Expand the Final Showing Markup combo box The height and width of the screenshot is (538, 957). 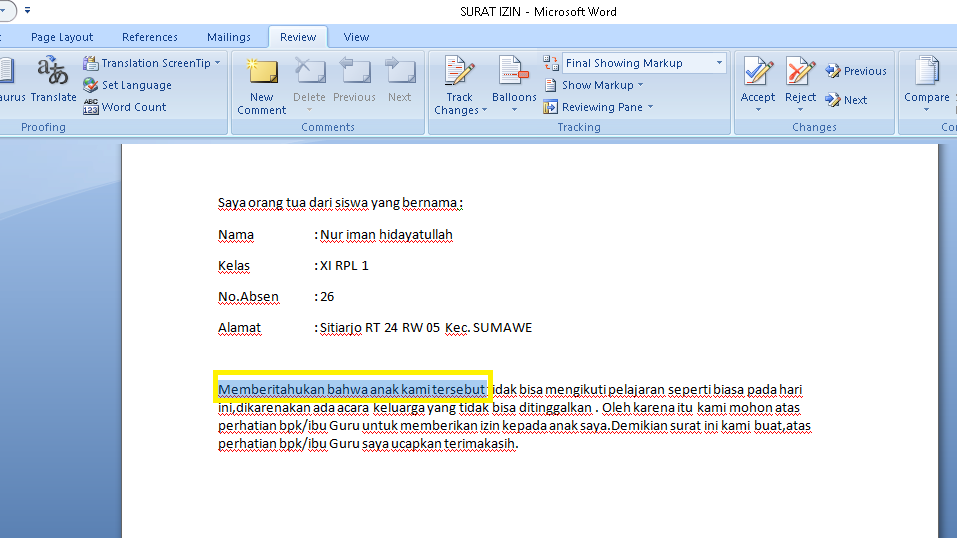click(719, 63)
